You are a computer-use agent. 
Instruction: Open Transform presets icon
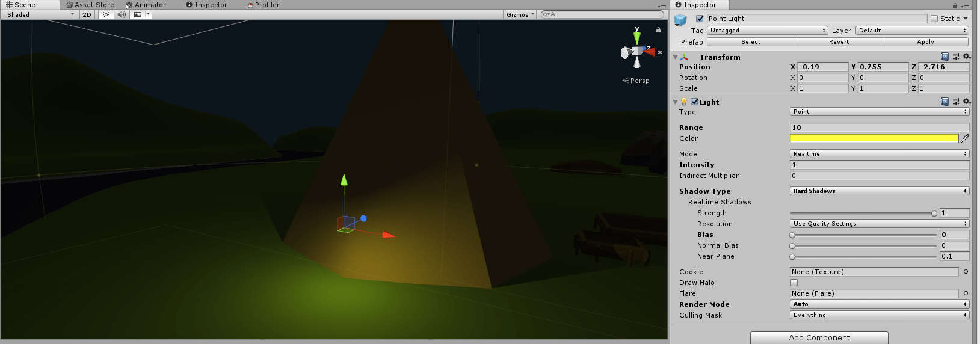tap(956, 57)
